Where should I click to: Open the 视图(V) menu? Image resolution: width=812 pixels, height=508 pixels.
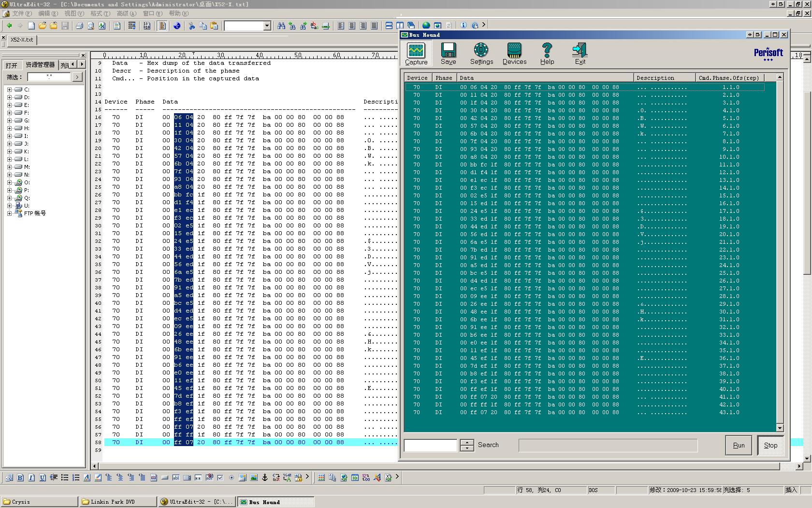point(74,14)
